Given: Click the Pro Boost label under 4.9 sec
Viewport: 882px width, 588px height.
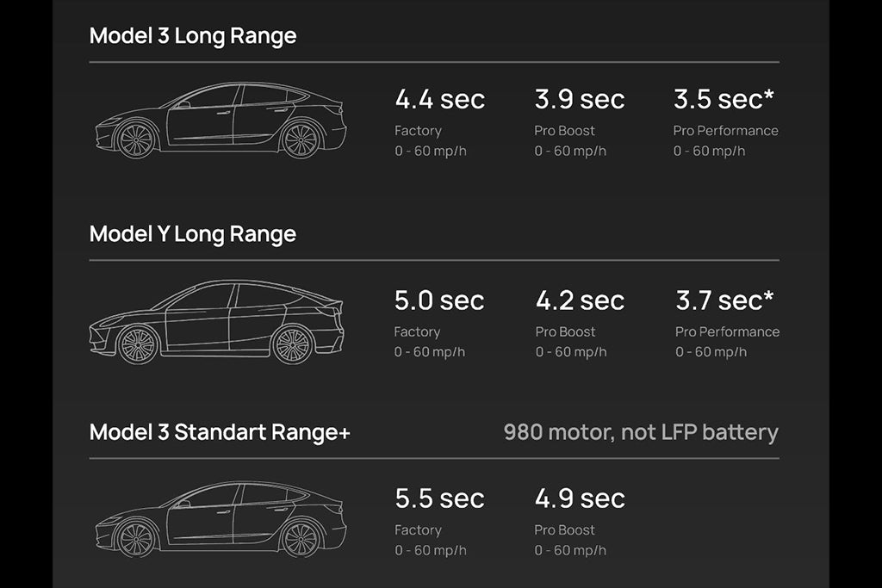Looking at the screenshot, I should pos(564,530).
